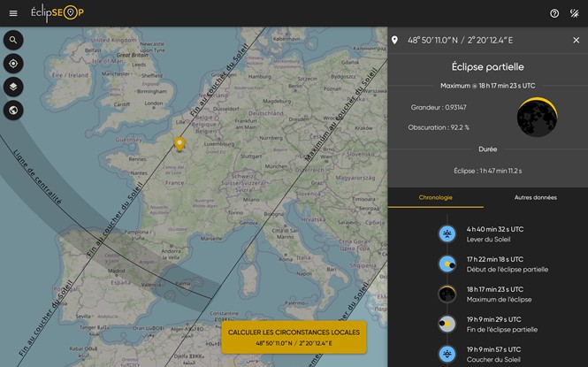Image resolution: width=588 pixels, height=367 pixels.
Task: Open the Autres données tab
Action: pos(537,197)
